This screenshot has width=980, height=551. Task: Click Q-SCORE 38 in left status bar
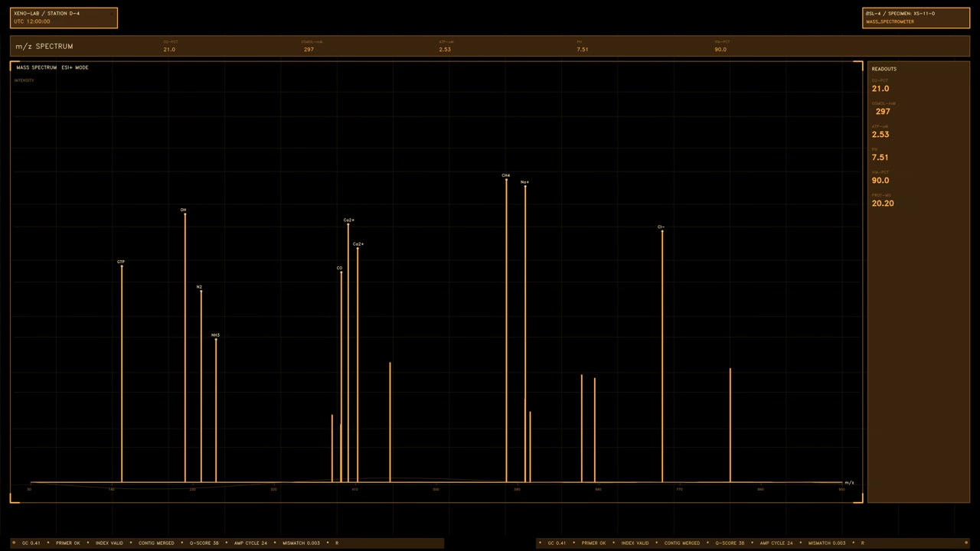pos(204,543)
